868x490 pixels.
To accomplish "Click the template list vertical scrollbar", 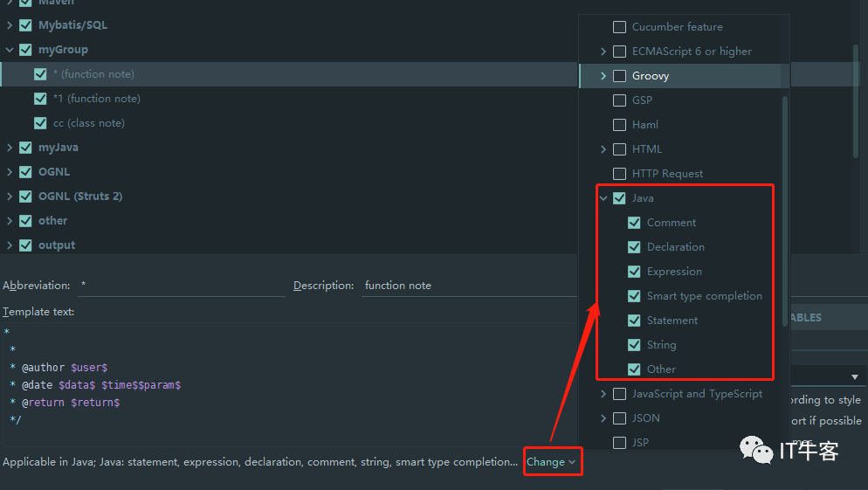I will (856, 102).
